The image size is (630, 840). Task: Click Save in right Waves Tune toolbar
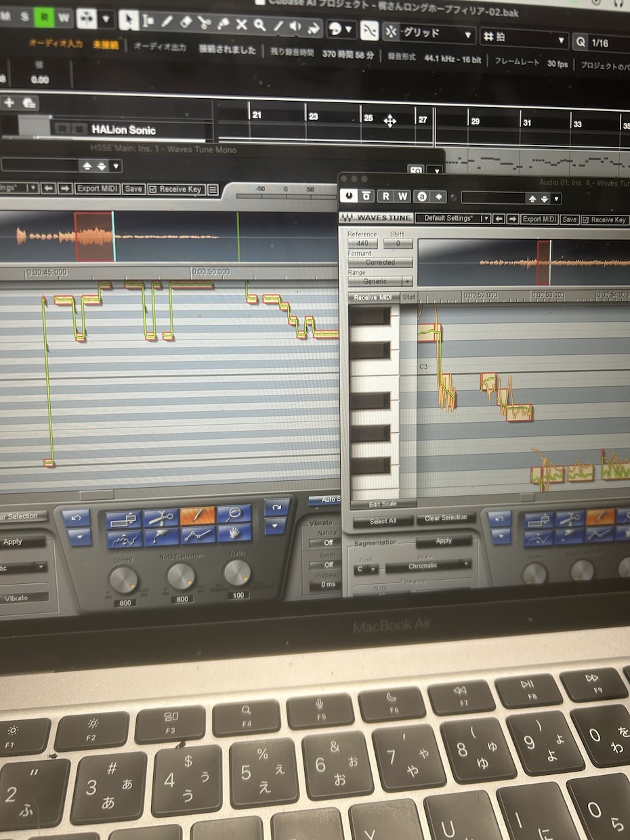570,219
